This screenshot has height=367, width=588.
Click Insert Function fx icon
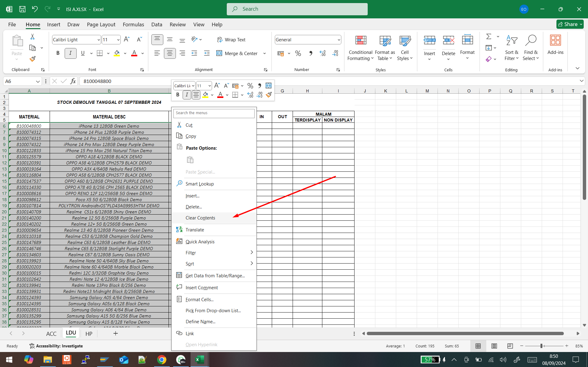tap(73, 81)
